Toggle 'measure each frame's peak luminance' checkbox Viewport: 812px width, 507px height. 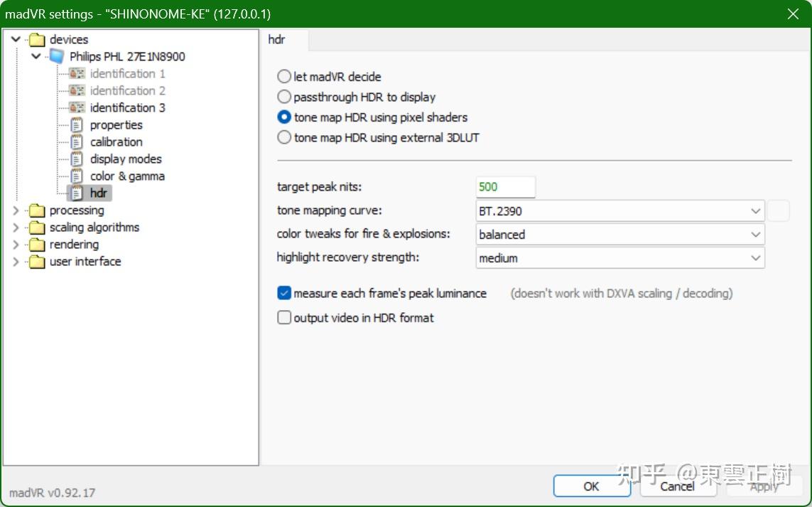(x=283, y=294)
